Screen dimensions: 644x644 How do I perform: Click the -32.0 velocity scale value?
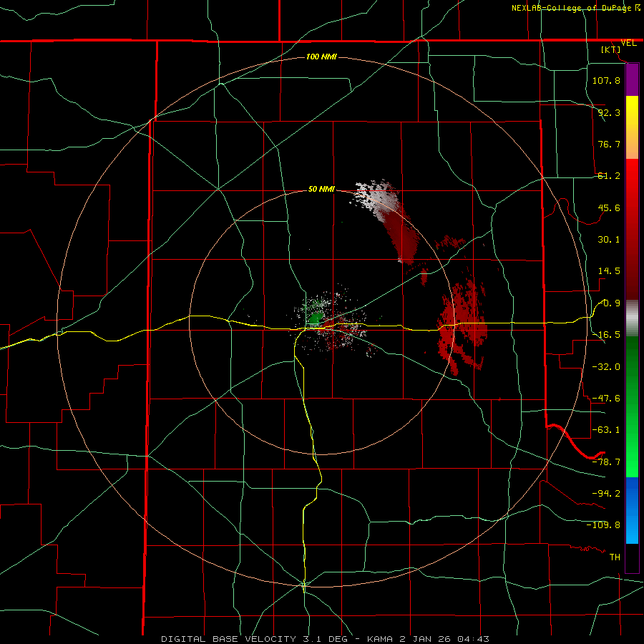click(606, 367)
